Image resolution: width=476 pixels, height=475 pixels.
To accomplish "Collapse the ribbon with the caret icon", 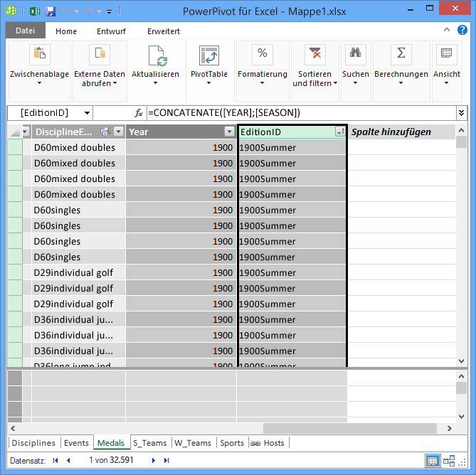I will click(x=447, y=30).
